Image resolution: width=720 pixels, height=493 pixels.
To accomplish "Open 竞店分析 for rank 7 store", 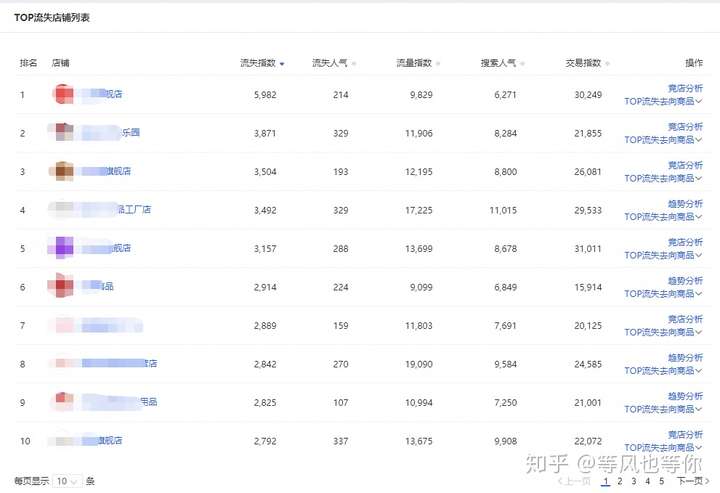I will [685, 319].
